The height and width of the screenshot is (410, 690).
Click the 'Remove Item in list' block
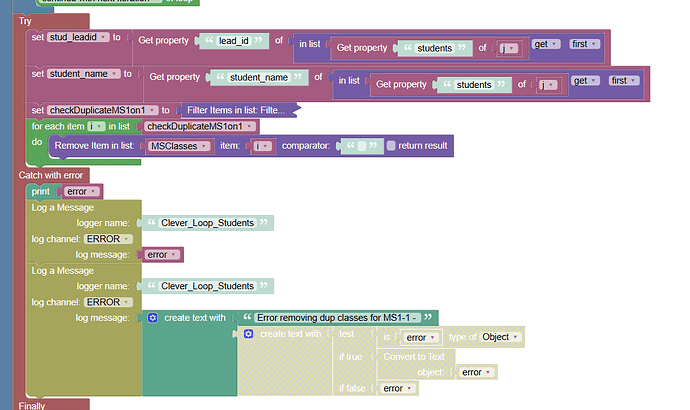97,146
